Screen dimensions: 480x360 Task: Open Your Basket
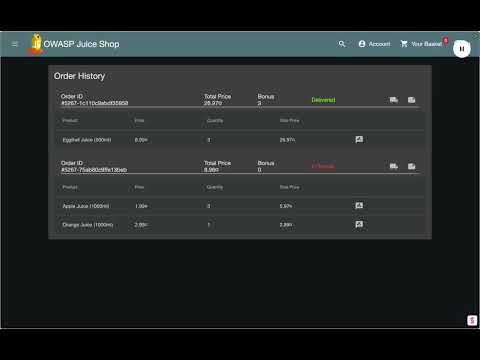click(x=422, y=44)
